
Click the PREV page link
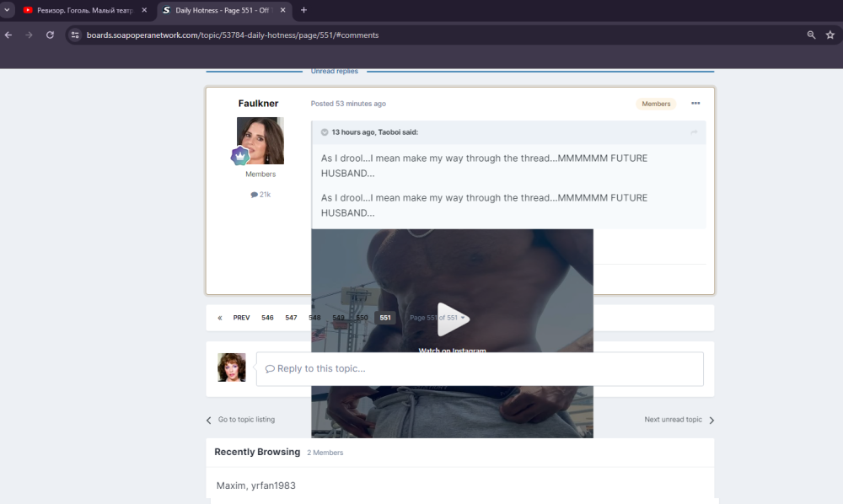pyautogui.click(x=241, y=318)
